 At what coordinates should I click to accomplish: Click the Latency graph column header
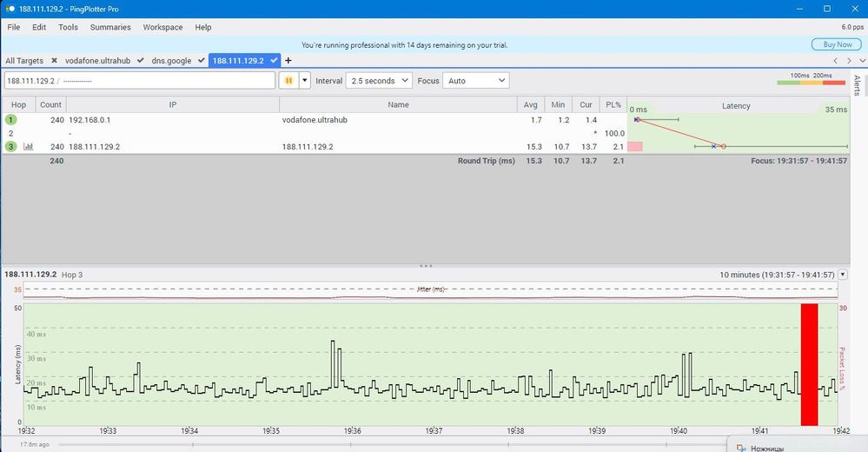(x=736, y=106)
